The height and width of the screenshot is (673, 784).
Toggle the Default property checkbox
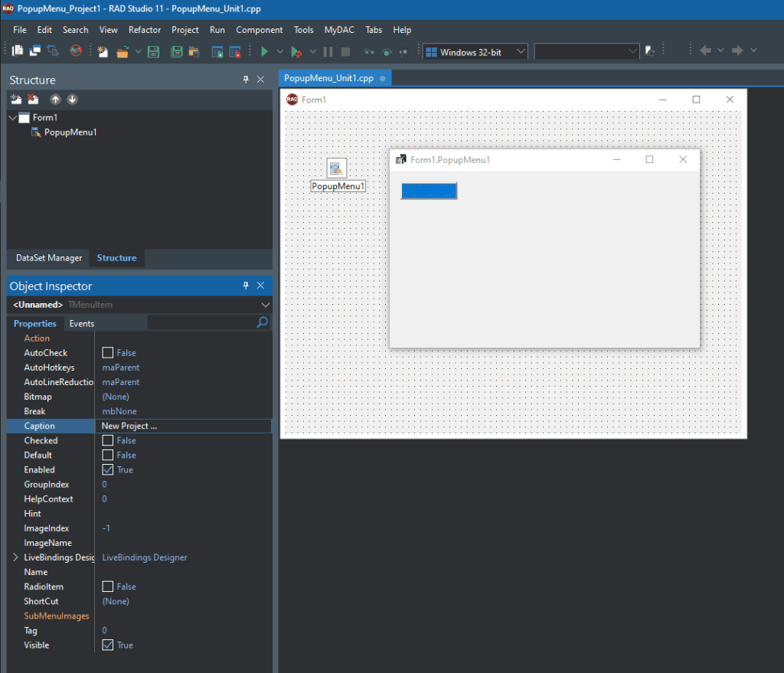click(x=107, y=455)
